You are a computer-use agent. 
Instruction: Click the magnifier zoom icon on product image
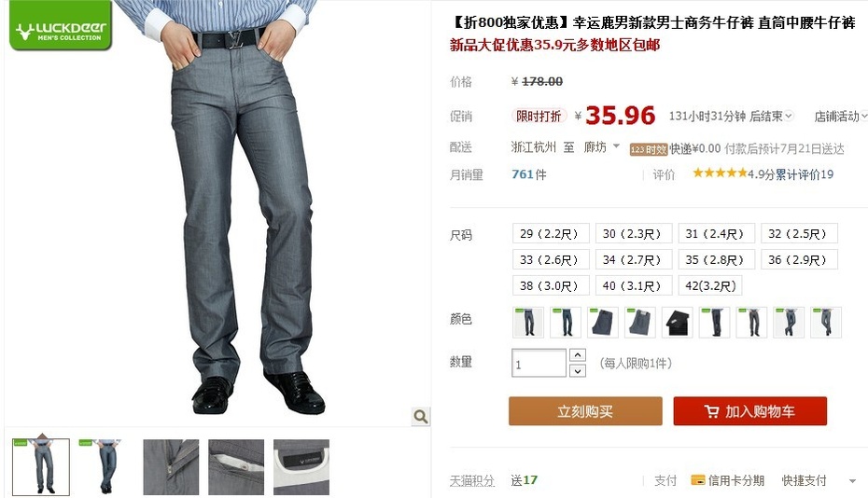[421, 416]
